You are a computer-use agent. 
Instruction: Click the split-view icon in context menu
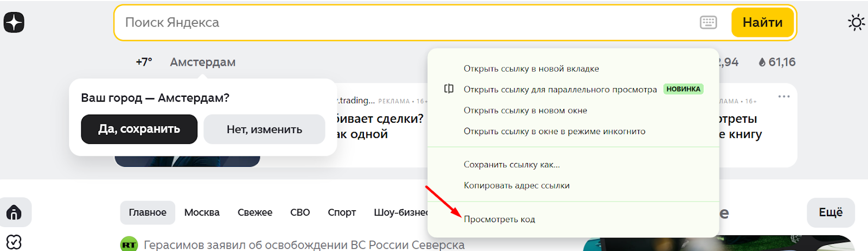[x=449, y=89]
